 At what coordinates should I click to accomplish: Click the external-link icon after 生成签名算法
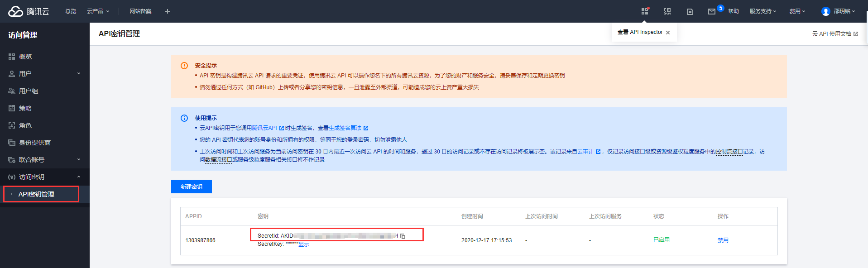366,128
